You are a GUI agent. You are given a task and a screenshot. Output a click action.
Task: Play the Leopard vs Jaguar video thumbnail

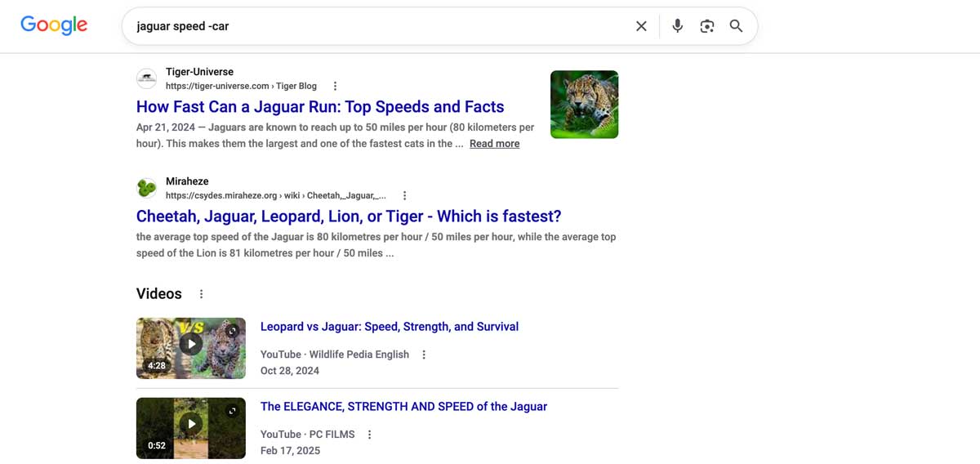coord(191,348)
